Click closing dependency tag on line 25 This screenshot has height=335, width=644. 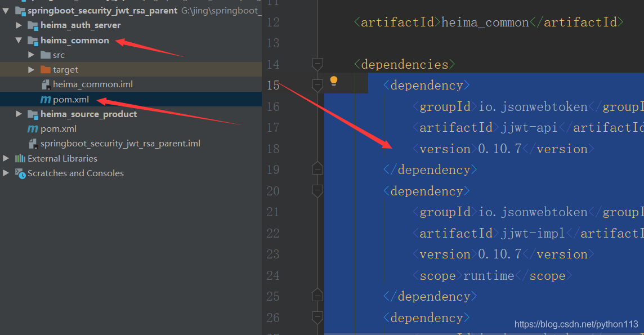click(430, 296)
